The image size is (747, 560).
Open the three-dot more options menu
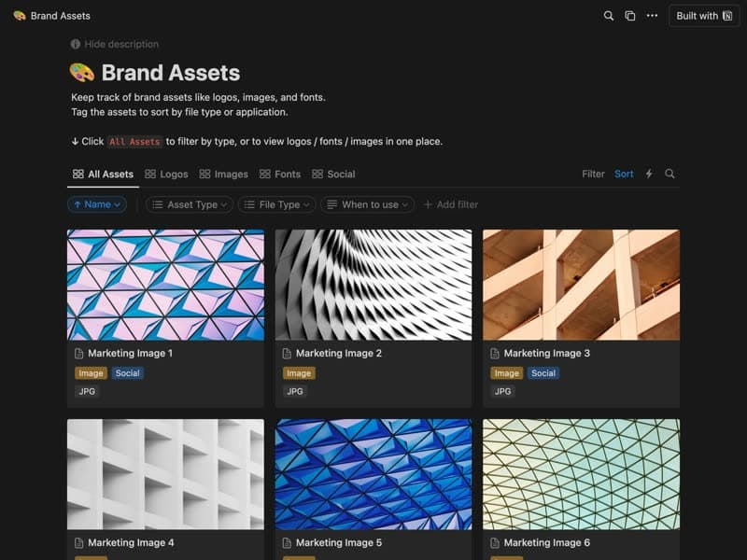[x=652, y=16]
